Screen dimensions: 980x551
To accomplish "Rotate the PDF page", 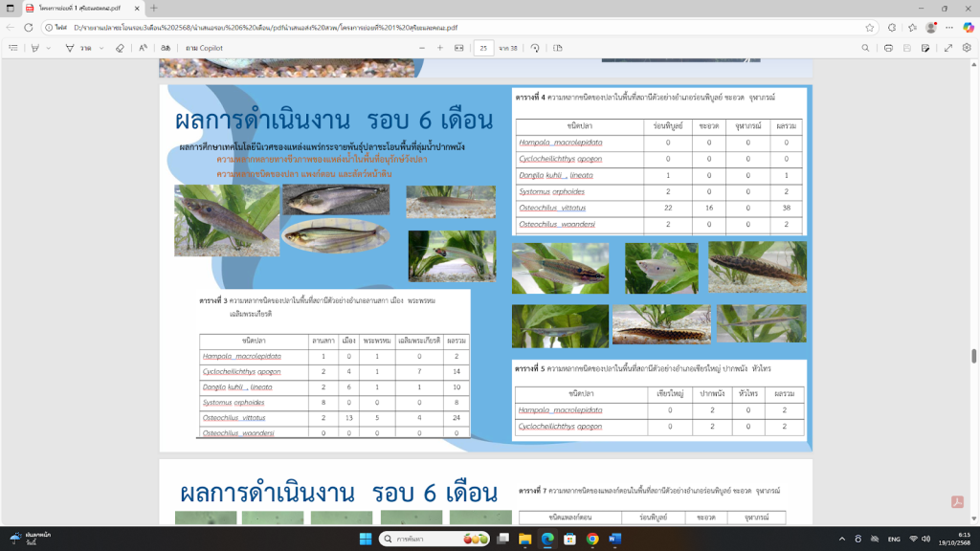I will pos(535,47).
